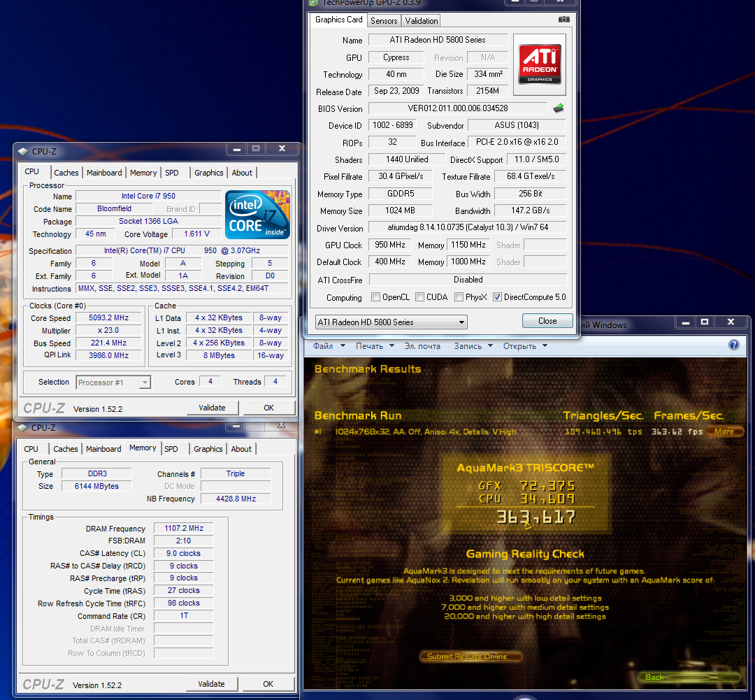Click the AquaMark3 total score 363,617
Image resolution: width=755 pixels, height=700 pixels.
(x=536, y=517)
